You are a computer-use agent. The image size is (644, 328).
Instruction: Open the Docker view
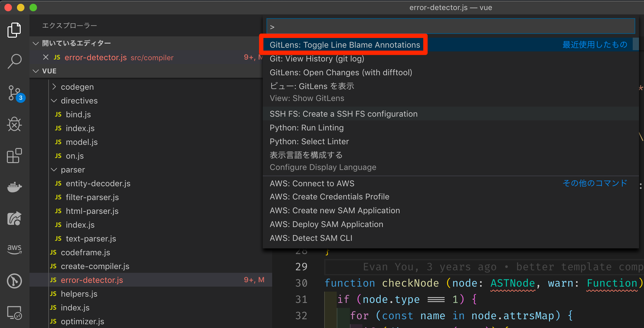tap(14, 187)
